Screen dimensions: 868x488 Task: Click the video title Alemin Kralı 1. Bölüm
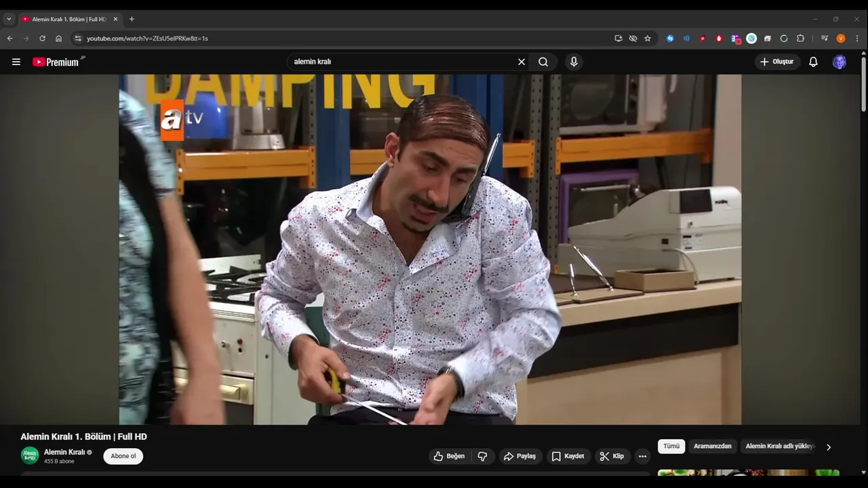(83, 436)
